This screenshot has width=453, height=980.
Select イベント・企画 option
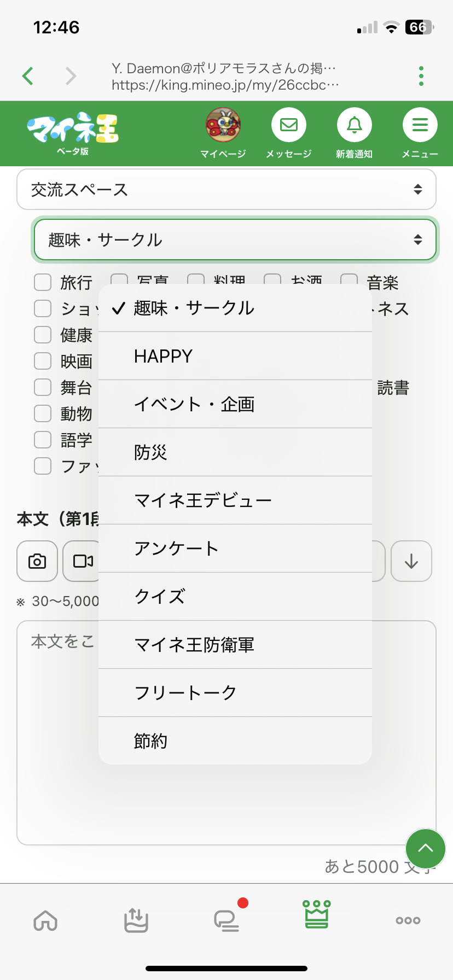point(194,404)
